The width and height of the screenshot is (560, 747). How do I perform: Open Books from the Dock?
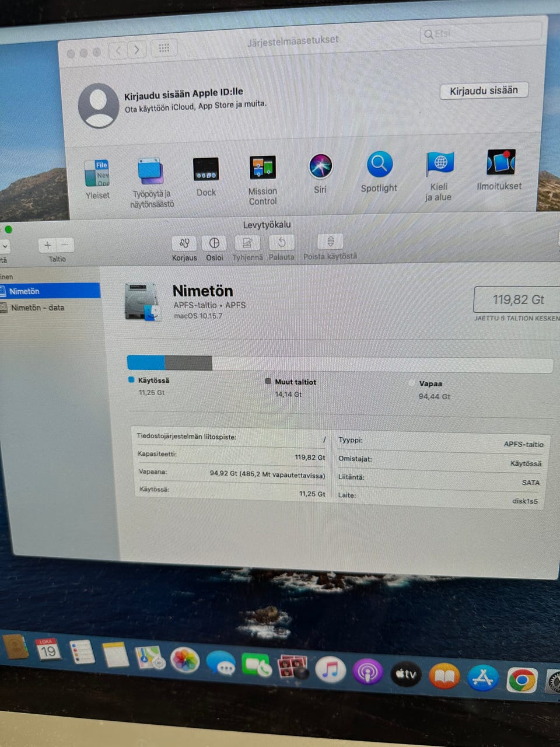tap(444, 676)
